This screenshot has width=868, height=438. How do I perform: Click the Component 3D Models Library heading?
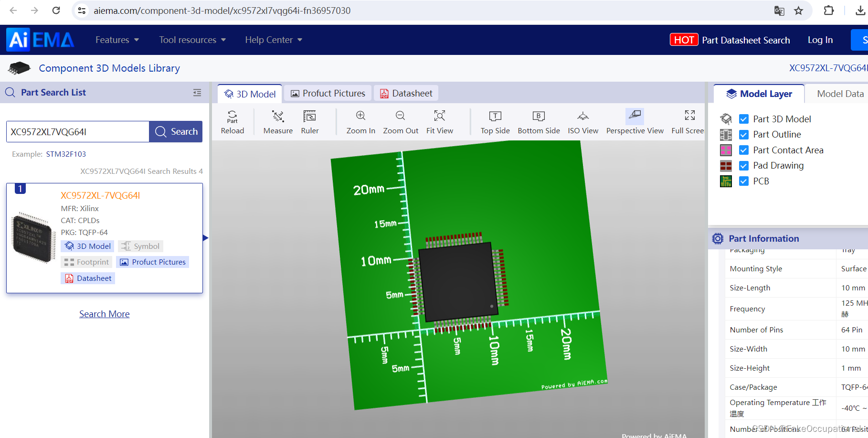(109, 68)
